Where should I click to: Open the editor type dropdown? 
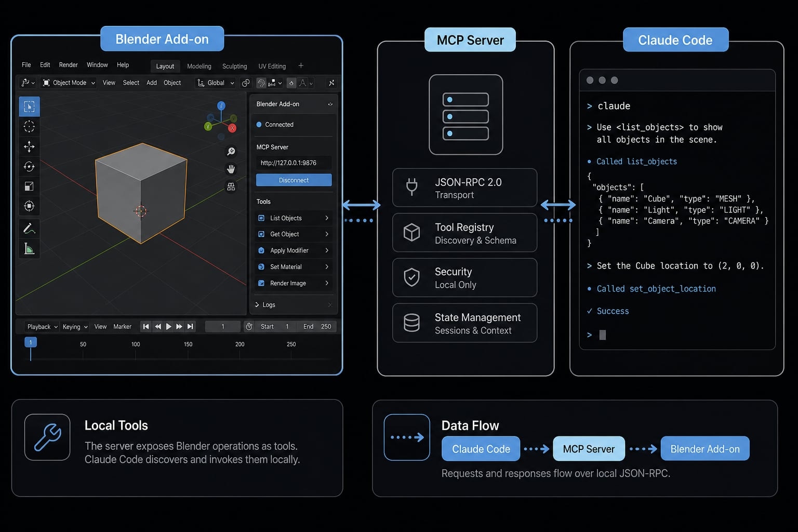[28, 83]
